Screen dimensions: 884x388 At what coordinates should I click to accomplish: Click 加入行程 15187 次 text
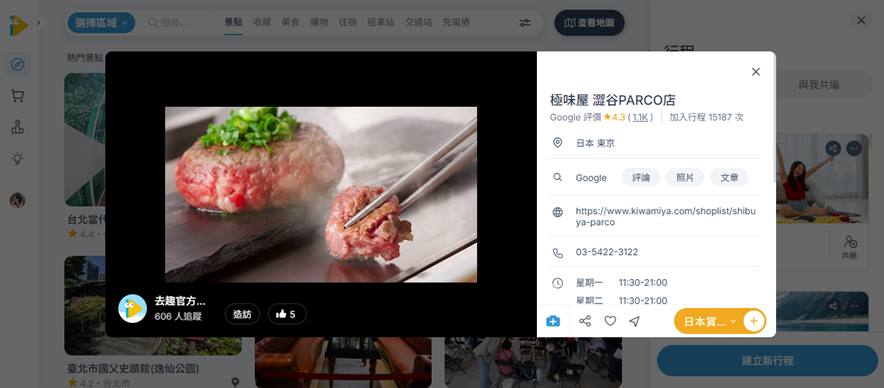coord(706,117)
